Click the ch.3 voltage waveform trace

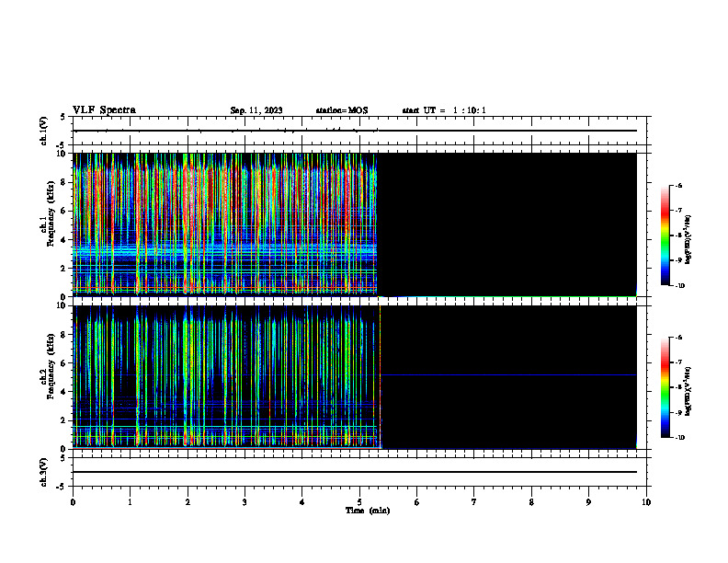[x=355, y=472]
